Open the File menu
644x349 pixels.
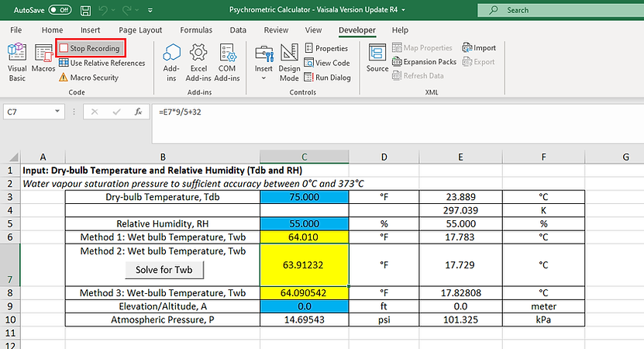tap(16, 30)
